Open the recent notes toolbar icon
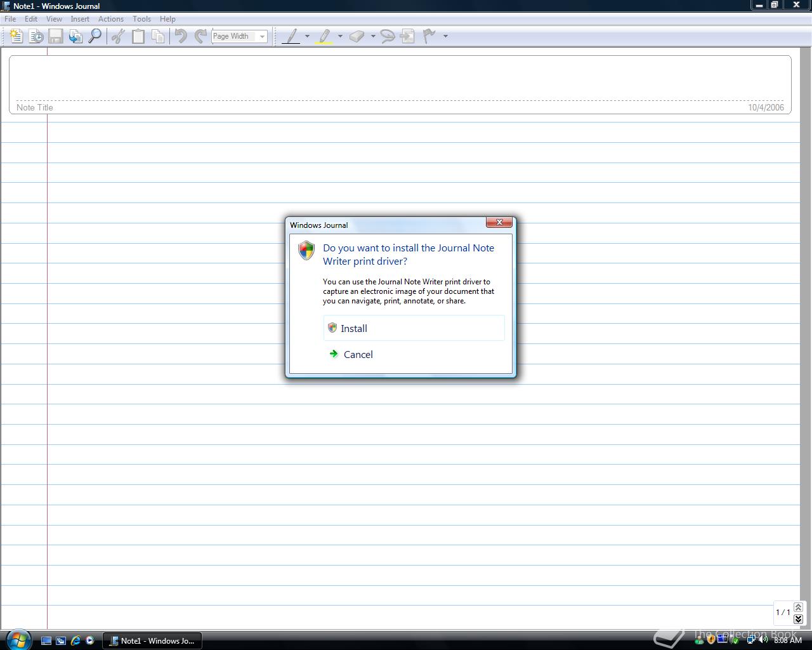The height and width of the screenshot is (650, 812). [36, 36]
